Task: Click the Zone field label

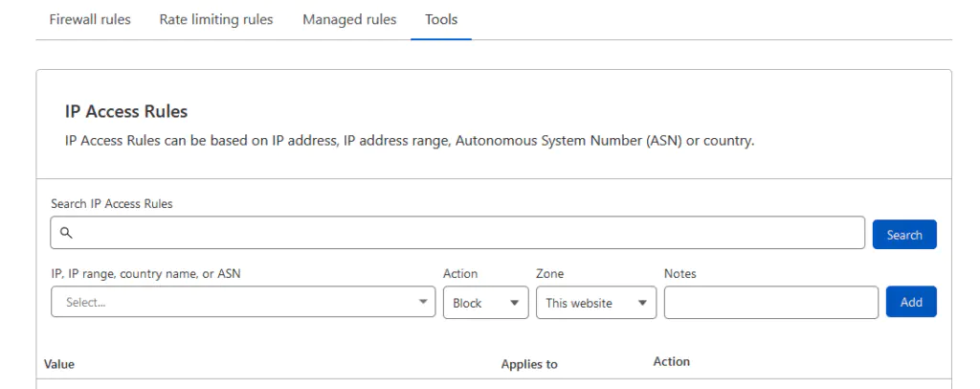Action: [x=549, y=274]
